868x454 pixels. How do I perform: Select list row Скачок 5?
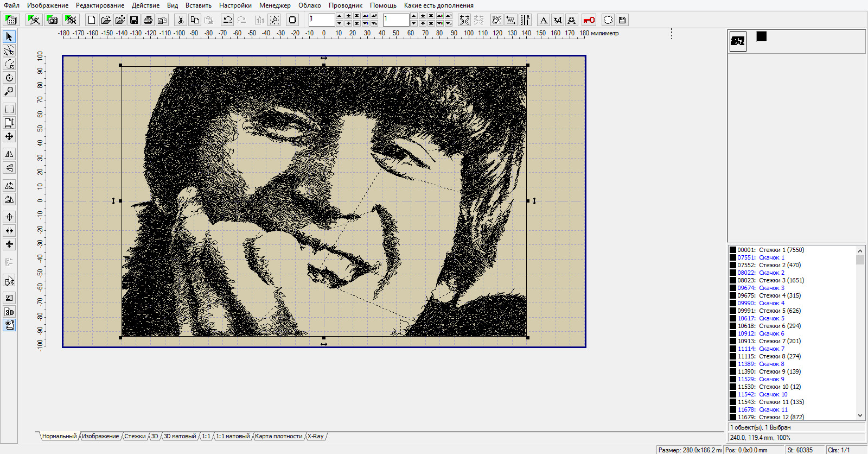792,318
